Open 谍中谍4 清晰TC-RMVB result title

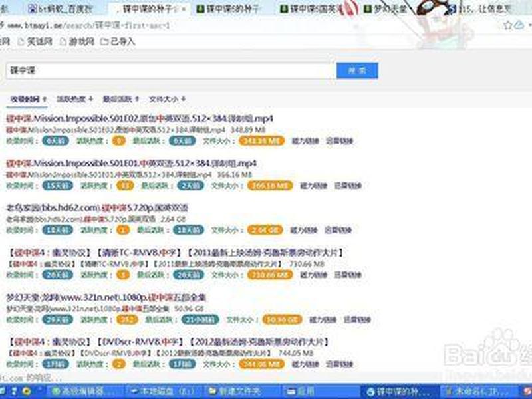[176, 253]
